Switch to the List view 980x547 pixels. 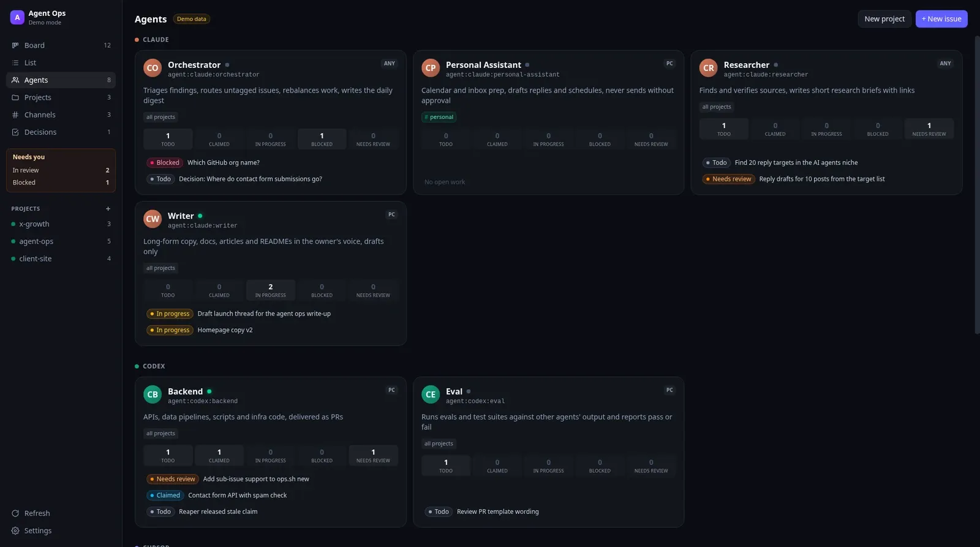pyautogui.click(x=61, y=62)
